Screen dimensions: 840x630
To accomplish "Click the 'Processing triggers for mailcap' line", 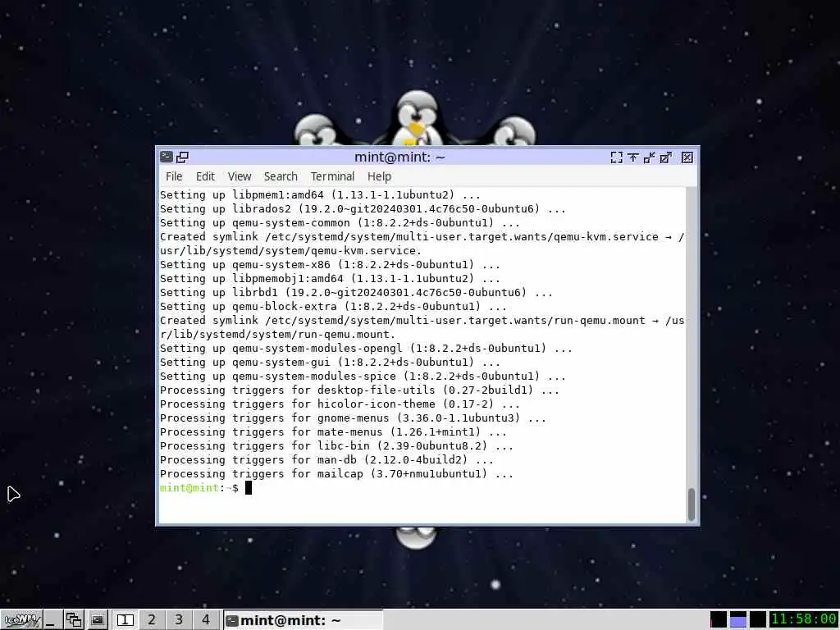I will tap(336, 473).
